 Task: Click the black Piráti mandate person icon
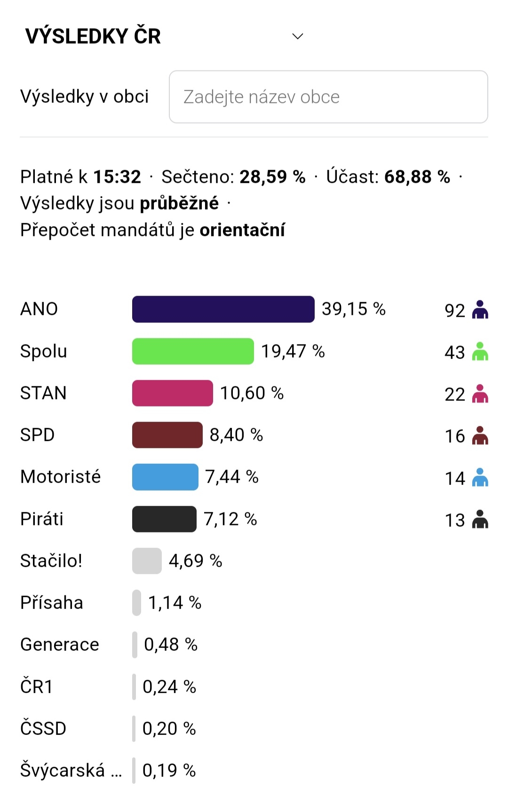(480, 519)
